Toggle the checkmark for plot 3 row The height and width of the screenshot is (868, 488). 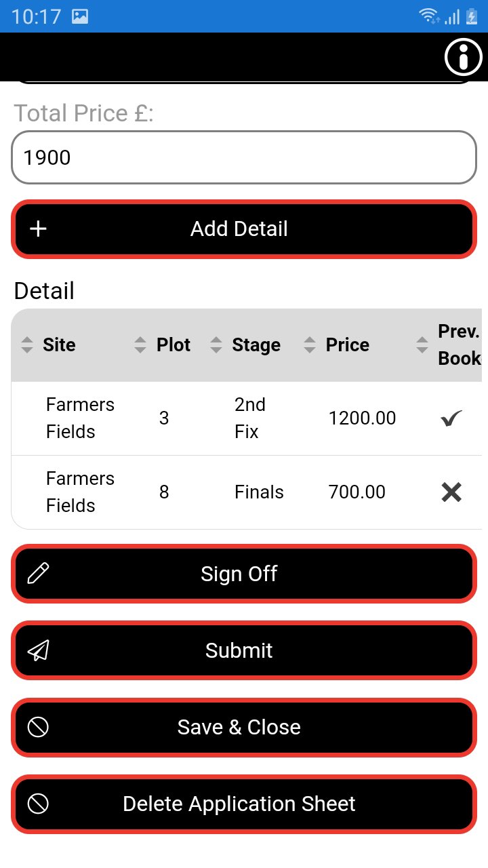click(451, 418)
